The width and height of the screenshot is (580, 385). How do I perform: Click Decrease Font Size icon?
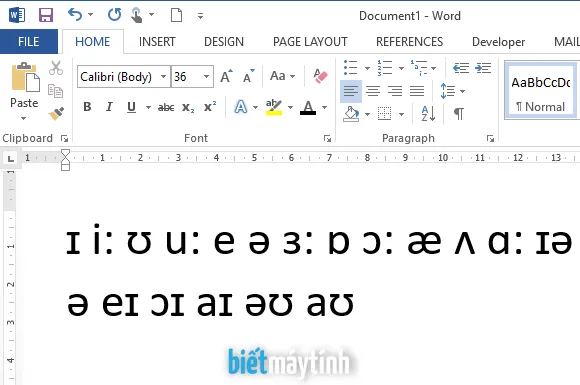tap(249, 76)
